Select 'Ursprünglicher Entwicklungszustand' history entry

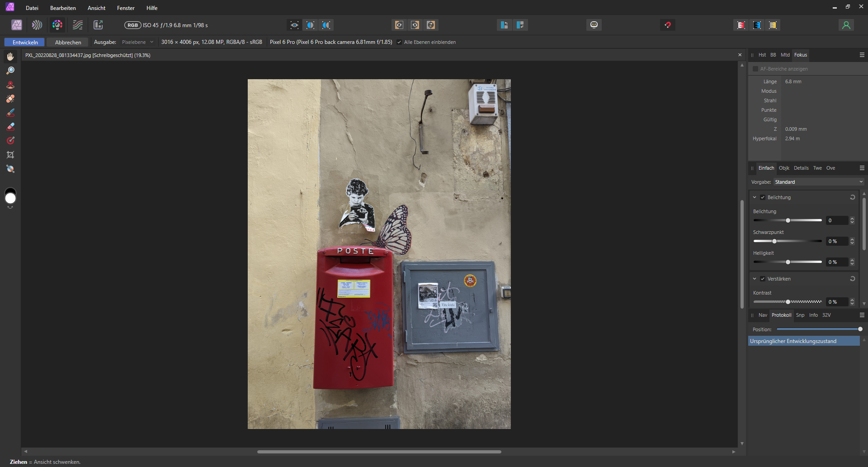coord(804,341)
